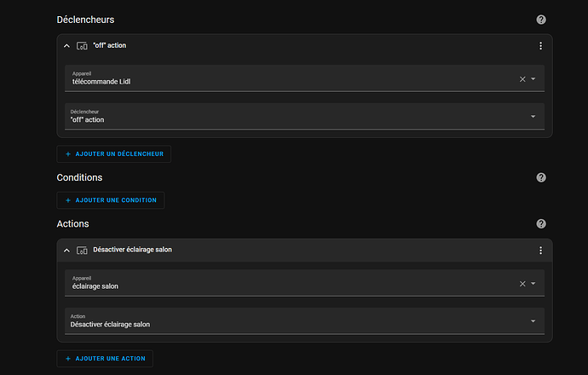Image resolution: width=588 pixels, height=375 pixels.
Task: Click the éclairage salon device field
Action: [x=304, y=283]
